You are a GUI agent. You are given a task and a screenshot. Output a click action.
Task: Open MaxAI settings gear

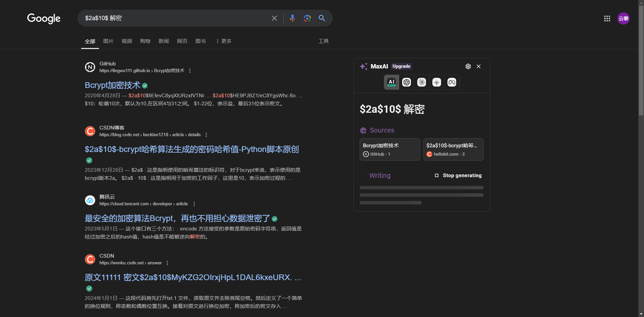pyautogui.click(x=468, y=66)
